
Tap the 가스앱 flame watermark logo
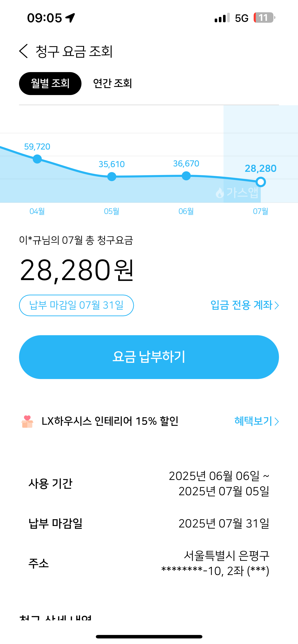tap(237, 193)
